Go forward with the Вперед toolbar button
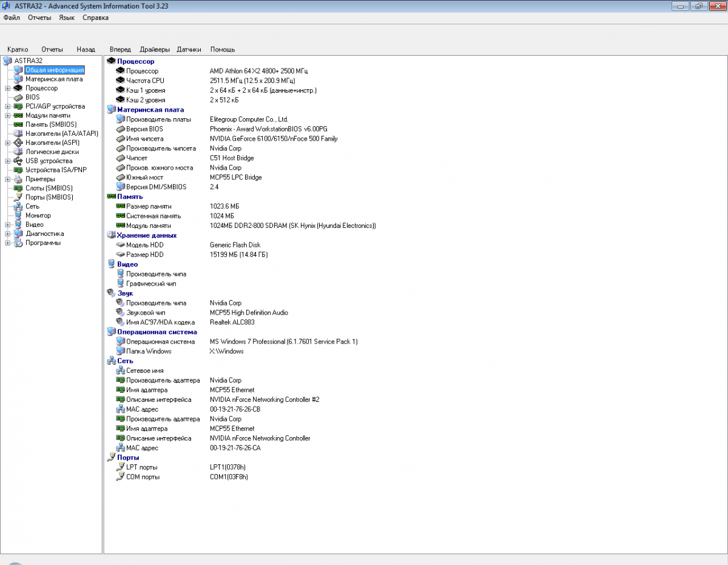Image resolution: width=728 pixels, height=565 pixels. pos(120,49)
